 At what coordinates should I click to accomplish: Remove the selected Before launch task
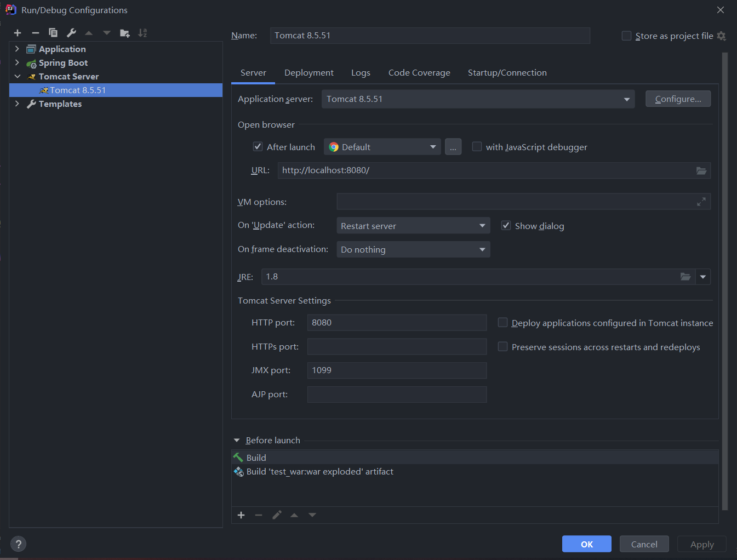pos(259,515)
